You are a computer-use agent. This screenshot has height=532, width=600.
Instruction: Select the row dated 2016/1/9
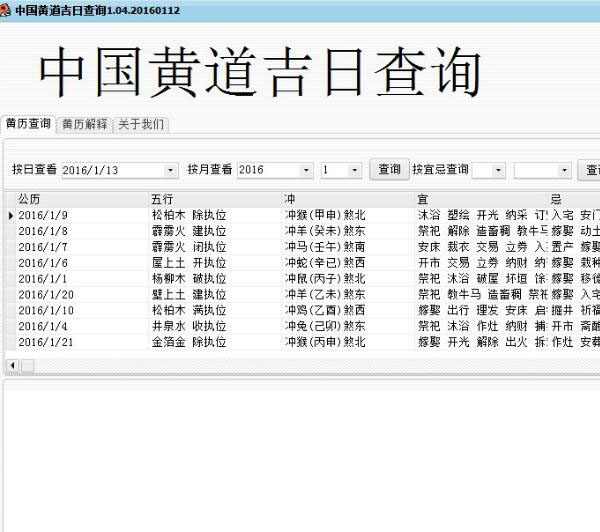coord(302,215)
